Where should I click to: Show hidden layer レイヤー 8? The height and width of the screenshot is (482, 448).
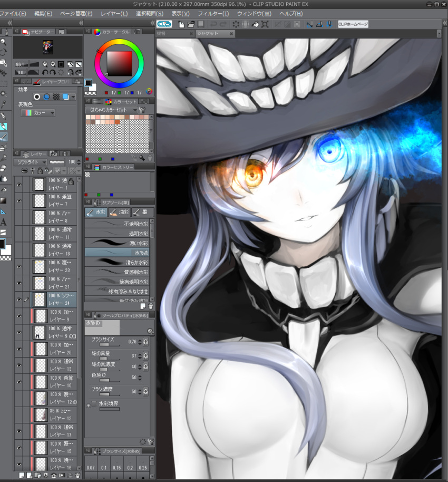click(19, 217)
